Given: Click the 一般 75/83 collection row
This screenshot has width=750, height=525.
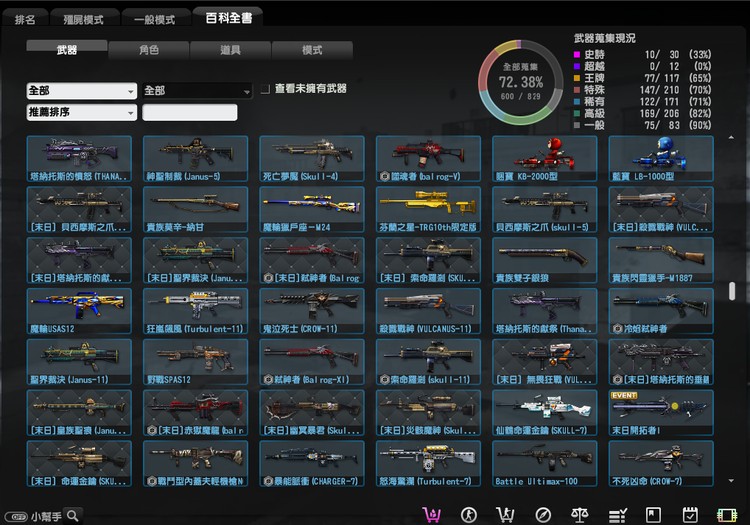Looking at the screenshot, I should pos(642,125).
